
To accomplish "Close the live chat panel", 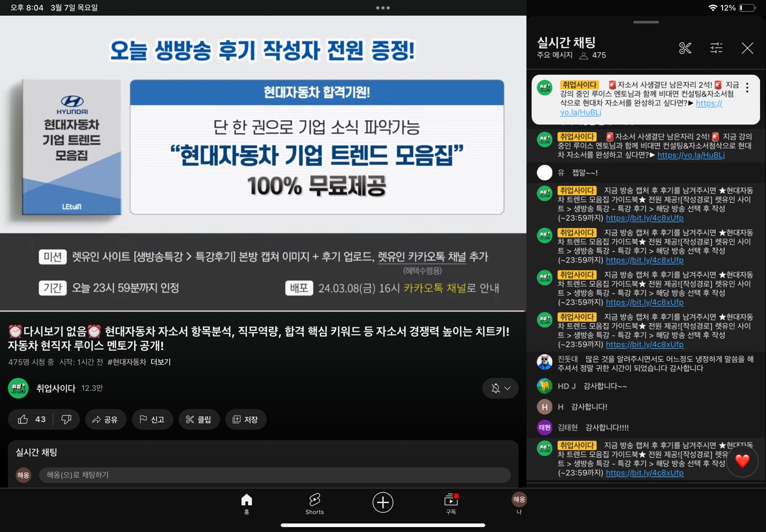I will click(747, 48).
